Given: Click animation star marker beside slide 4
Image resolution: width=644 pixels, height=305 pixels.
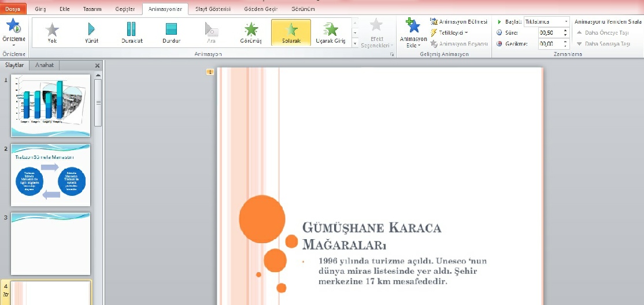Looking at the screenshot, I should pos(6,295).
